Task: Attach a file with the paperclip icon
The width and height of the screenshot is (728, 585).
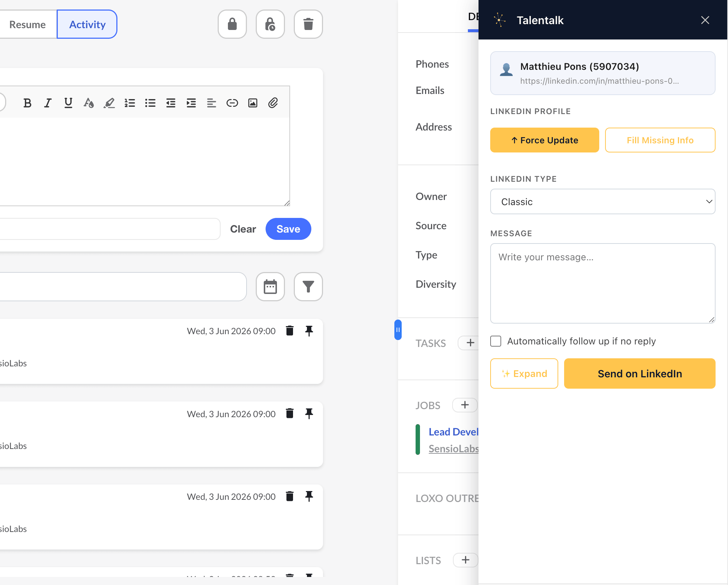Action: tap(273, 103)
